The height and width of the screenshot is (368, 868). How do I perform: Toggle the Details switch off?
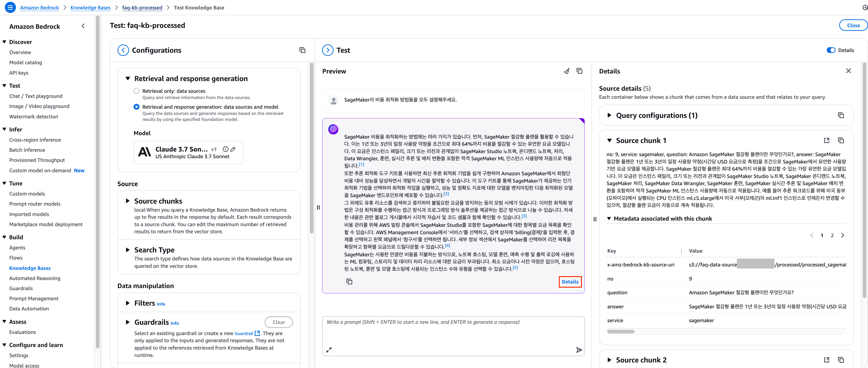click(831, 50)
